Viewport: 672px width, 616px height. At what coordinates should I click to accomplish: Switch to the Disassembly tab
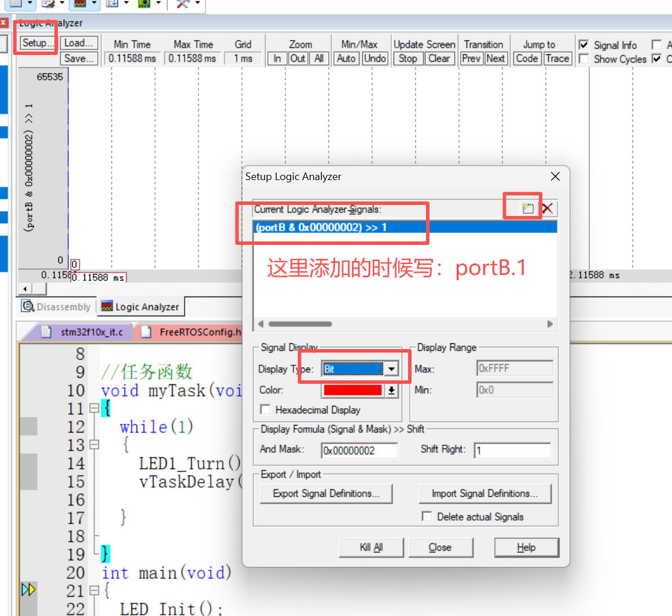coord(57,307)
